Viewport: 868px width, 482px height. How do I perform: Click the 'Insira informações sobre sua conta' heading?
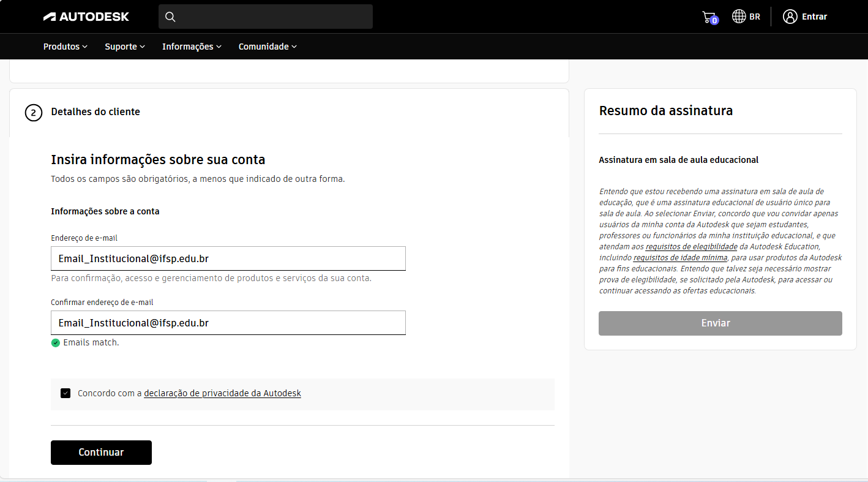pos(158,160)
